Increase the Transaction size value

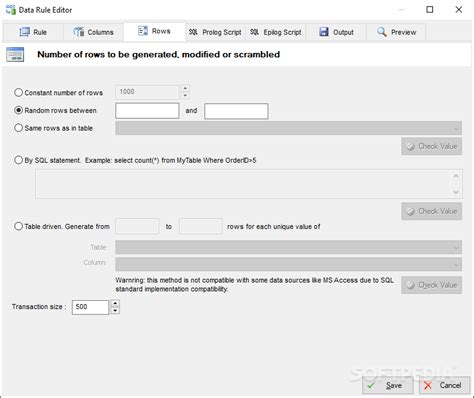coord(115,303)
